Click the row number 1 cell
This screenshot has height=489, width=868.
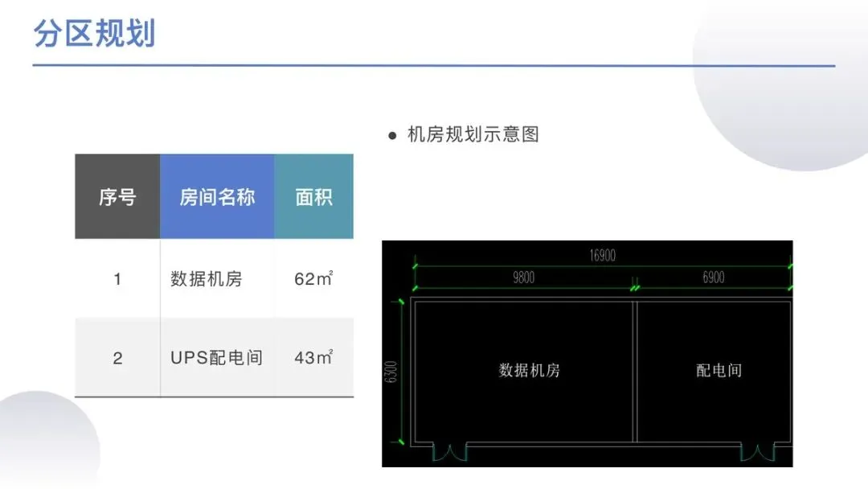pyautogui.click(x=117, y=278)
